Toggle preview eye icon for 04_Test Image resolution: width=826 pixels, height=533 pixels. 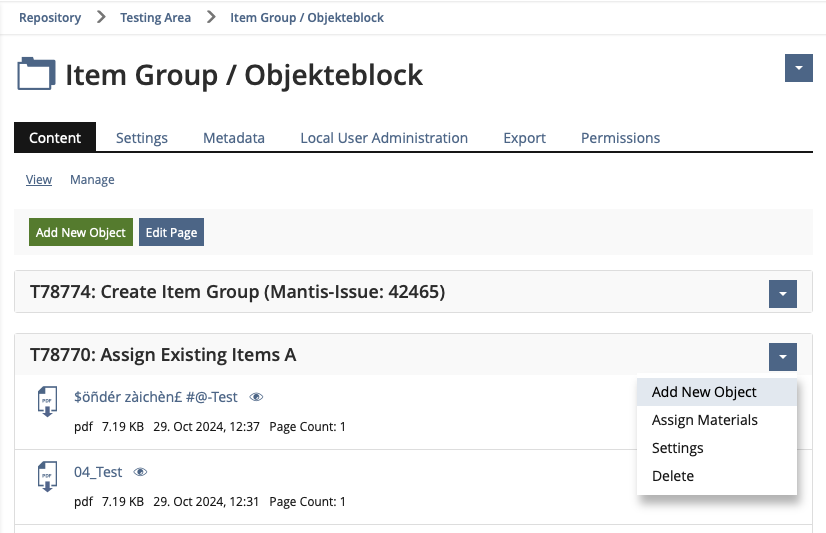point(140,472)
